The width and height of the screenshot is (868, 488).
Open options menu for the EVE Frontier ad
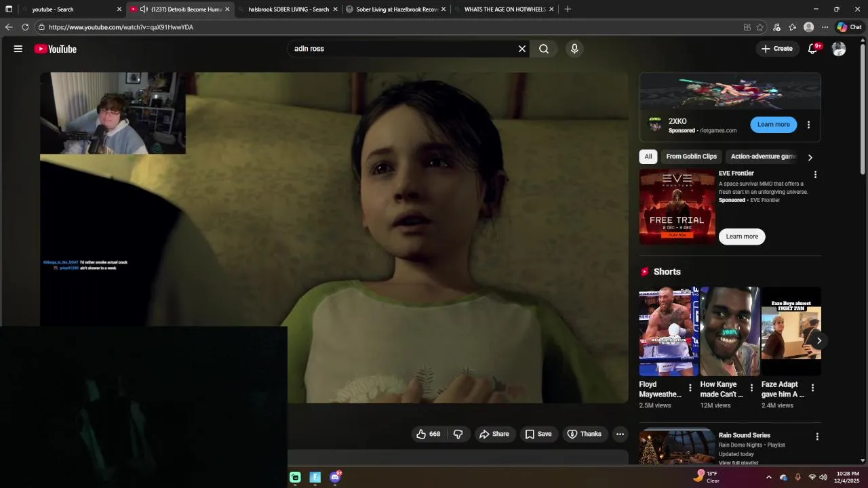pos(815,175)
